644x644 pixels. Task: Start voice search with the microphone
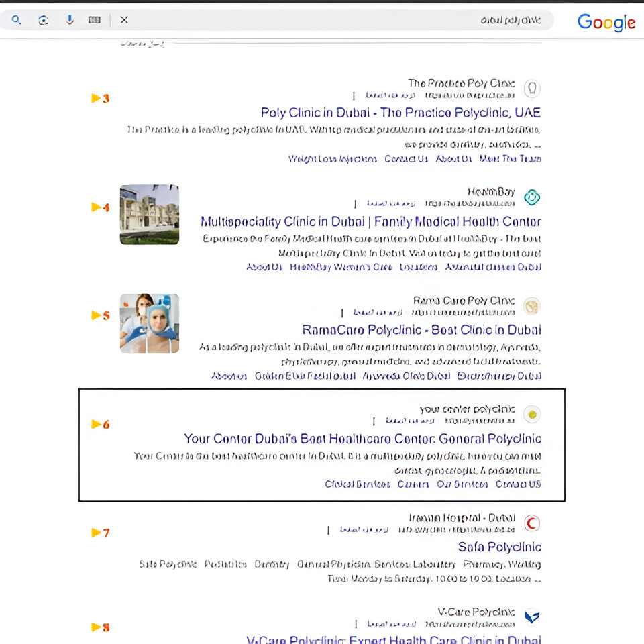tap(70, 19)
